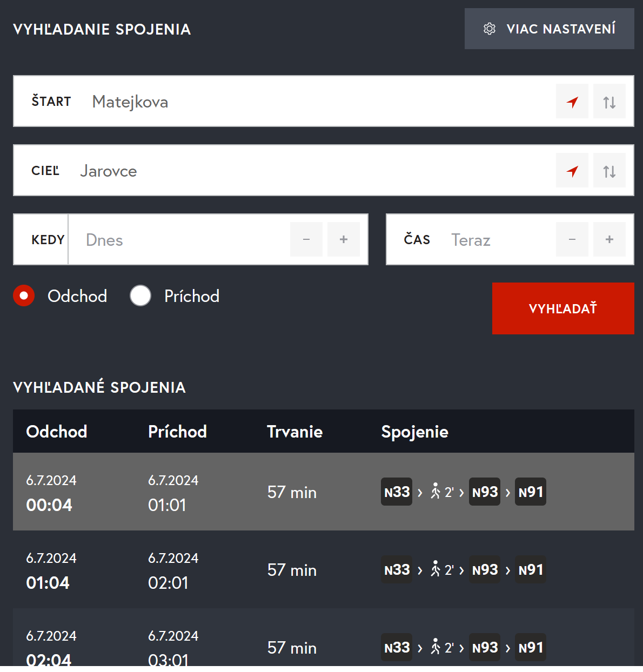Click the N93 line badge in the first result
643x672 pixels.
[485, 492]
